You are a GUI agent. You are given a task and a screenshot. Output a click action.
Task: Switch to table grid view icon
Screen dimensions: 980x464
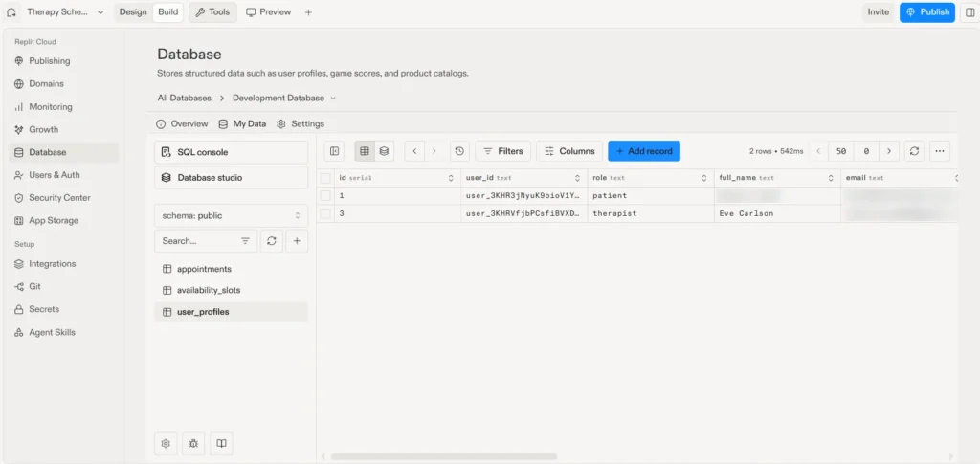tap(365, 151)
